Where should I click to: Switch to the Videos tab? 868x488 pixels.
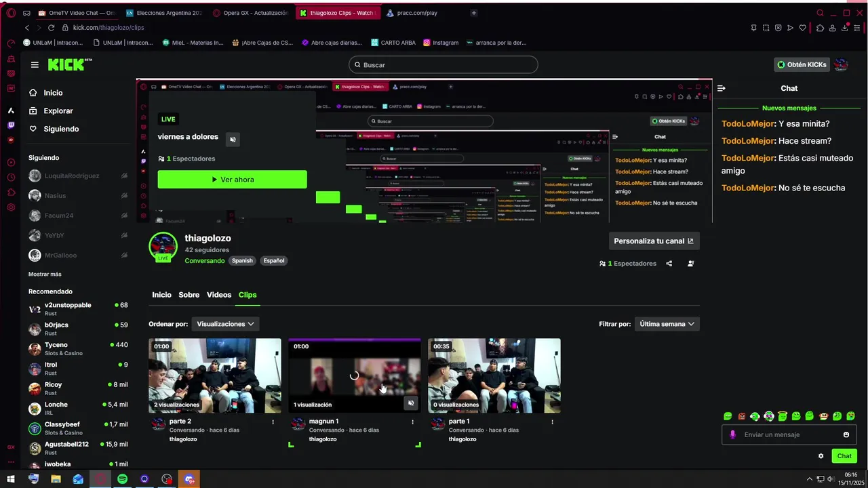tap(219, 295)
